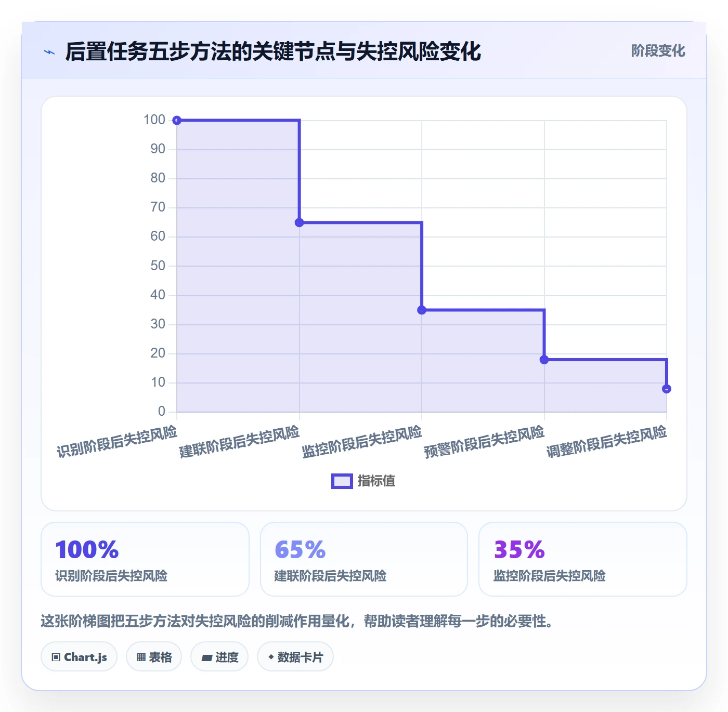Image resolution: width=728 pixels, height=712 pixels.
Task: Click the square icon in Chart.js chip
Action: 56,657
